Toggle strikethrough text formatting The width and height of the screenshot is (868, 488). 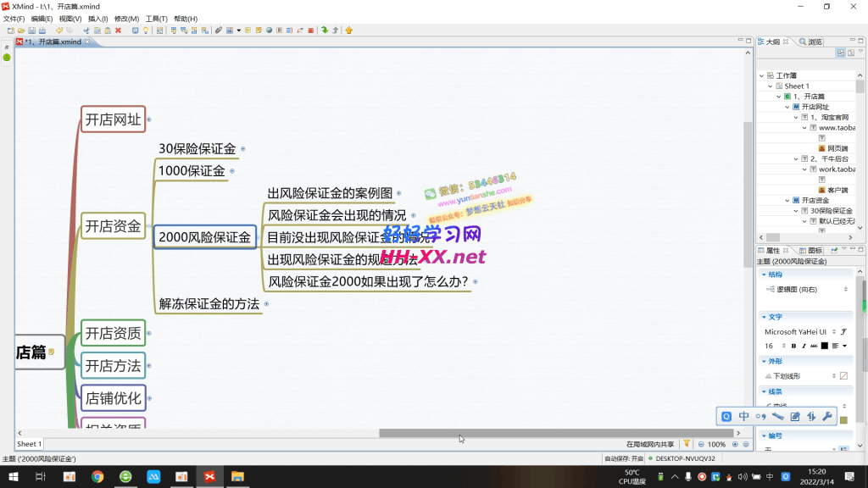pyautogui.click(x=814, y=346)
